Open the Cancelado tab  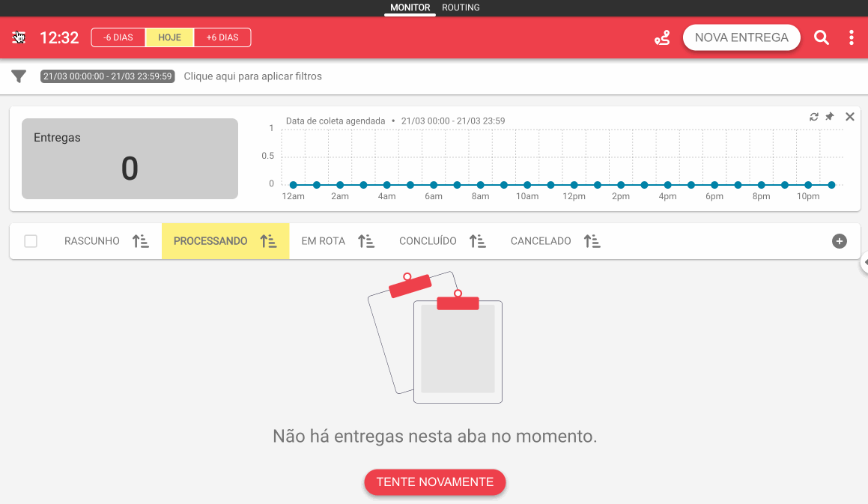(x=541, y=241)
